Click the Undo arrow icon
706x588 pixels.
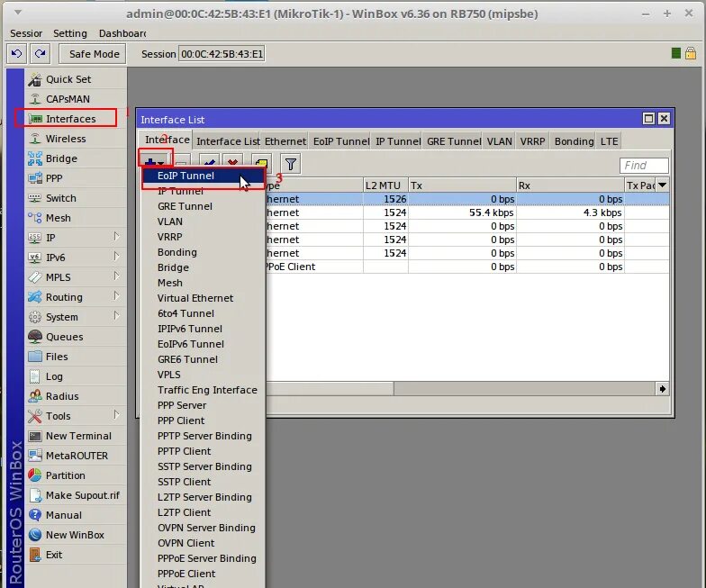coord(16,54)
